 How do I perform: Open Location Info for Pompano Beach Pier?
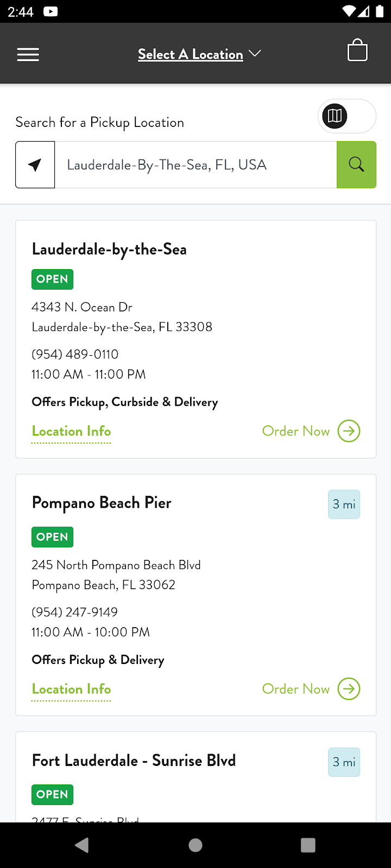(71, 689)
